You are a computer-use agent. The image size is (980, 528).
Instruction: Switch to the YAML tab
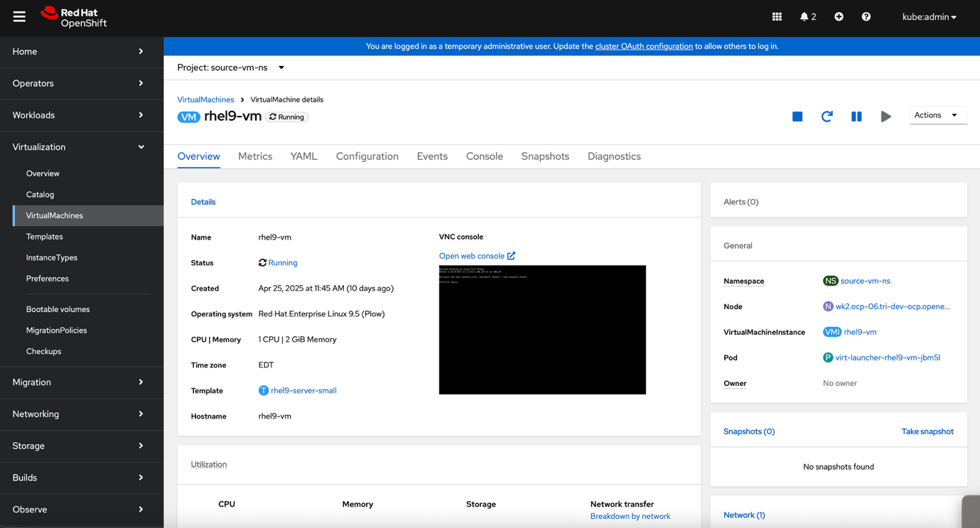[x=303, y=156]
